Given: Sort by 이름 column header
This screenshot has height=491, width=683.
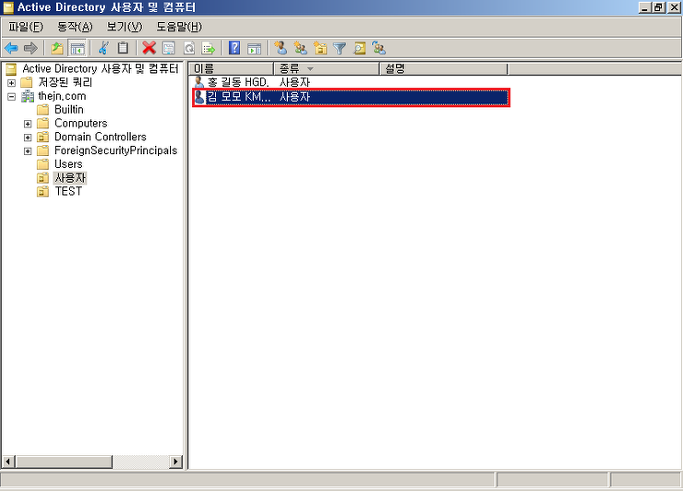Looking at the screenshot, I should pos(231,69).
